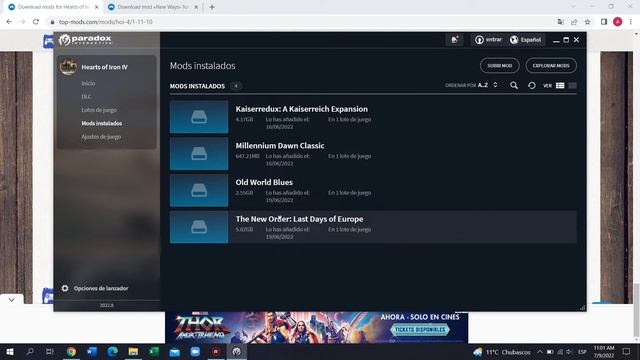Open the notifications bell in launcher header
Viewport: 640px width, 360px height.
click(x=454, y=40)
